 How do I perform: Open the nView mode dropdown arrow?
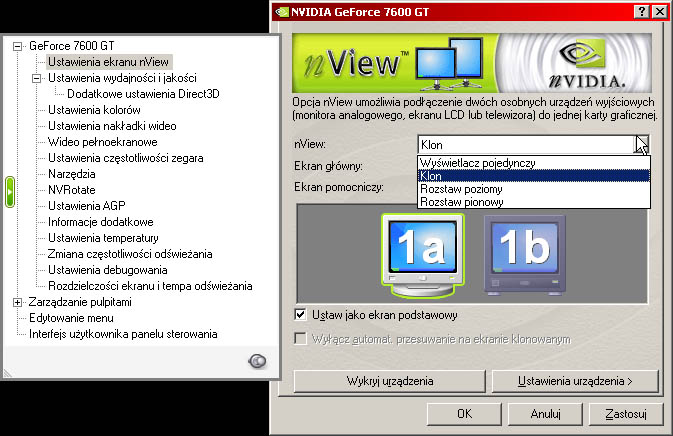[641, 145]
